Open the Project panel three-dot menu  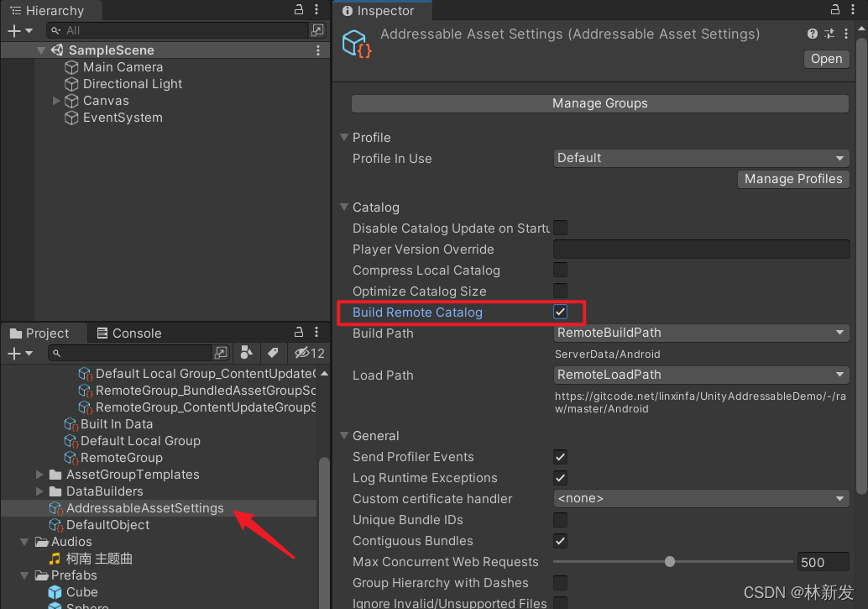(316, 332)
